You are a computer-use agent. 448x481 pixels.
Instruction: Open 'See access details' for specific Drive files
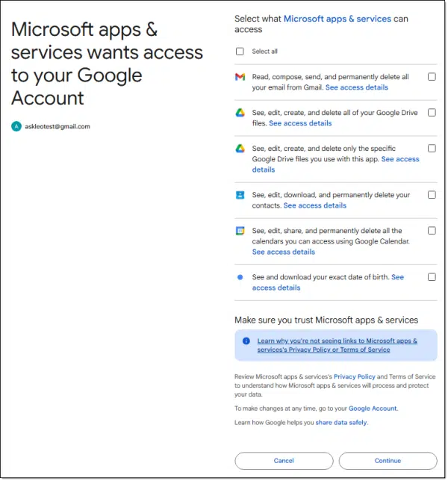coord(400,159)
